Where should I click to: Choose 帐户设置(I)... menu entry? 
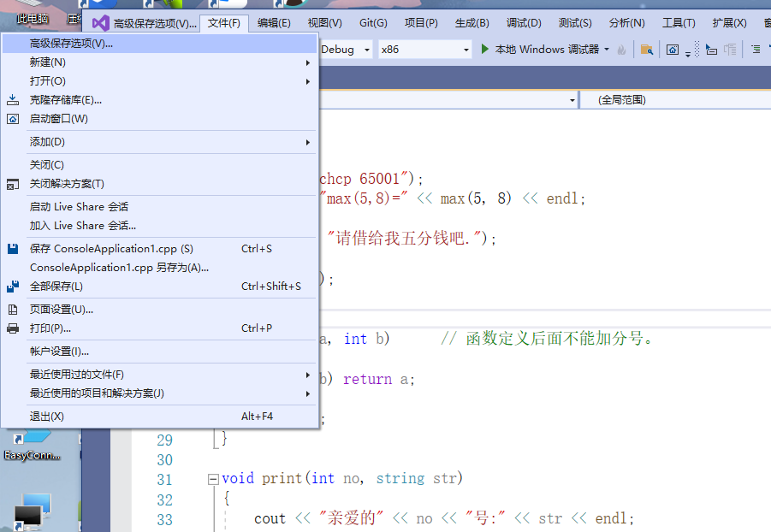click(x=159, y=352)
